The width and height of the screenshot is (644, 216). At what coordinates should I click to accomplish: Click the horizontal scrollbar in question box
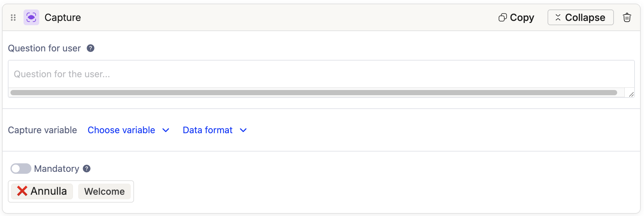click(x=313, y=93)
